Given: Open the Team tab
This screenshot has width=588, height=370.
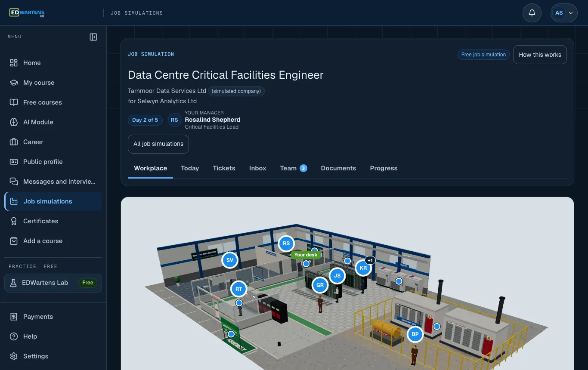Looking at the screenshot, I should pyautogui.click(x=293, y=168).
